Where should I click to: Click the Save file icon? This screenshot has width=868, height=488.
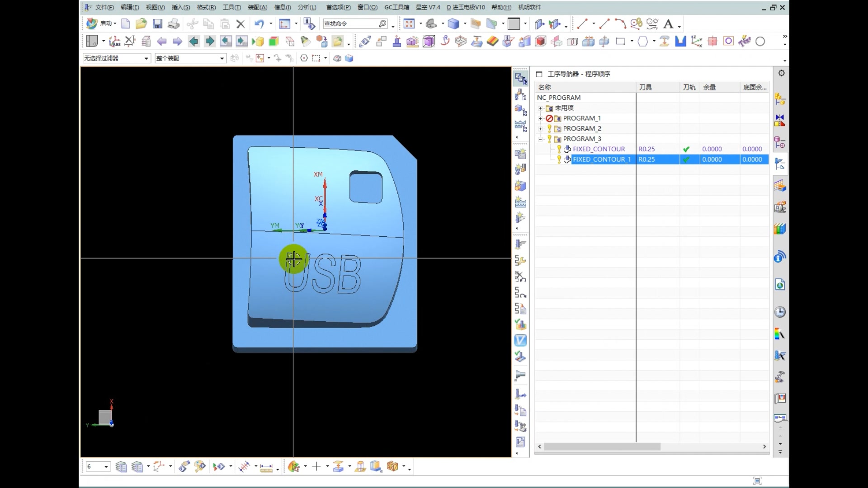coord(157,23)
